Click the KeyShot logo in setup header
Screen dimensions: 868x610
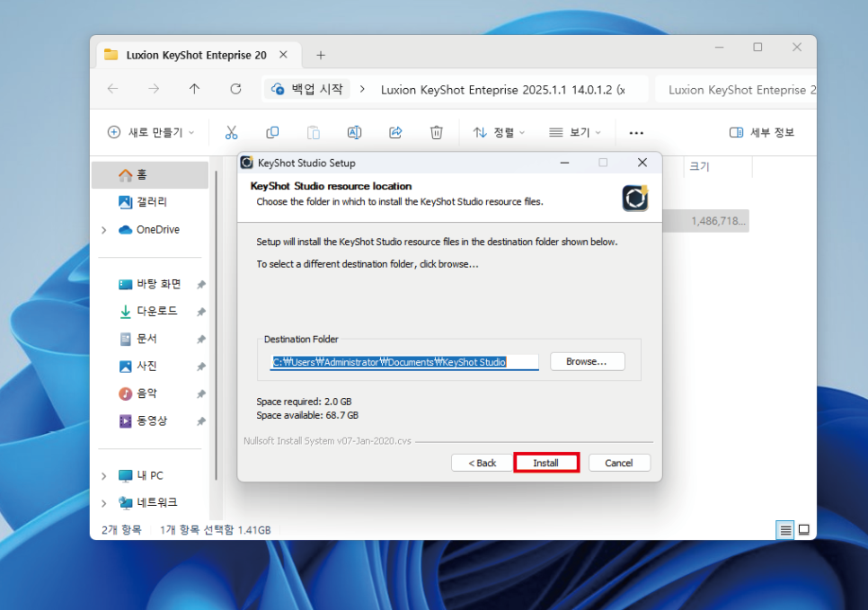click(x=635, y=199)
